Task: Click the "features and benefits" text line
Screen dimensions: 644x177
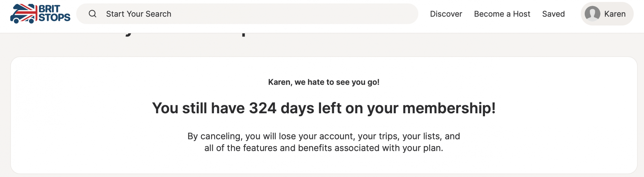Action: pyautogui.click(x=324, y=148)
